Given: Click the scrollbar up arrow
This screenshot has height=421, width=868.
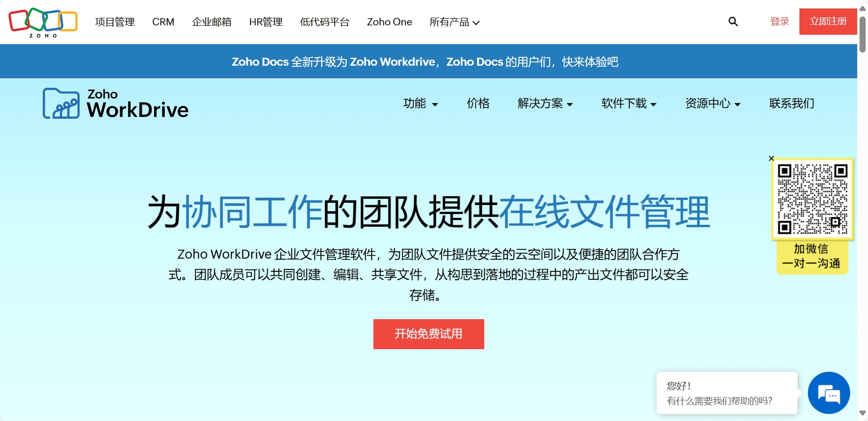Looking at the screenshot, I should pos(862,8).
